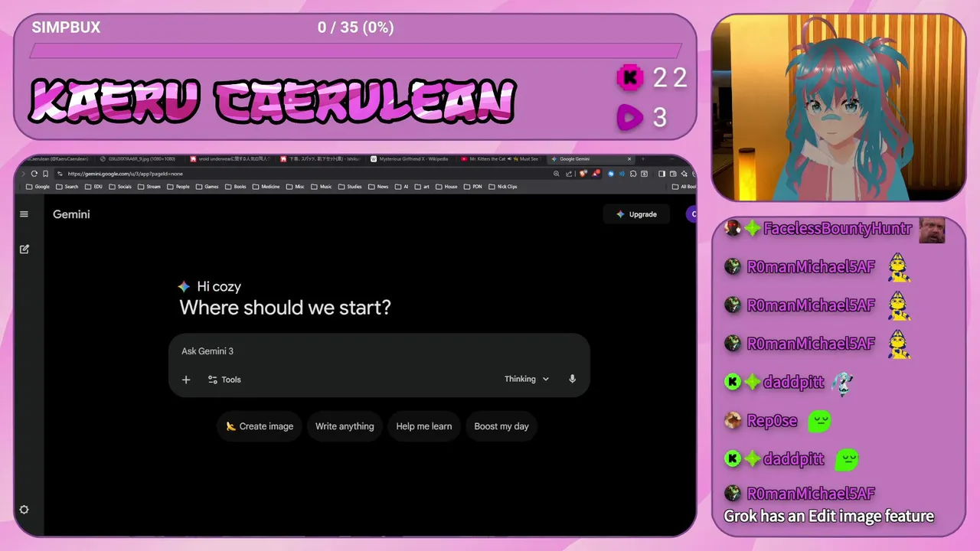The width and height of the screenshot is (980, 551).
Task: Switch to the G9Lt3IXYAA6R_9.jpg image tab
Action: (138, 159)
